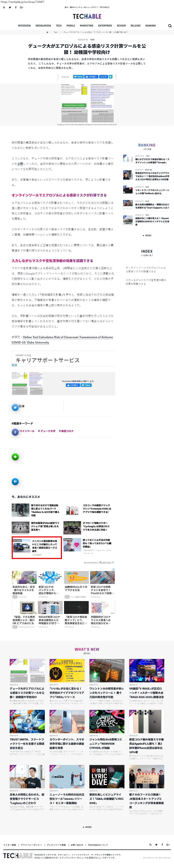
Task: Open 血糖値HbA1c ad thumbnail
Action: pyautogui.click(x=76, y=577)
